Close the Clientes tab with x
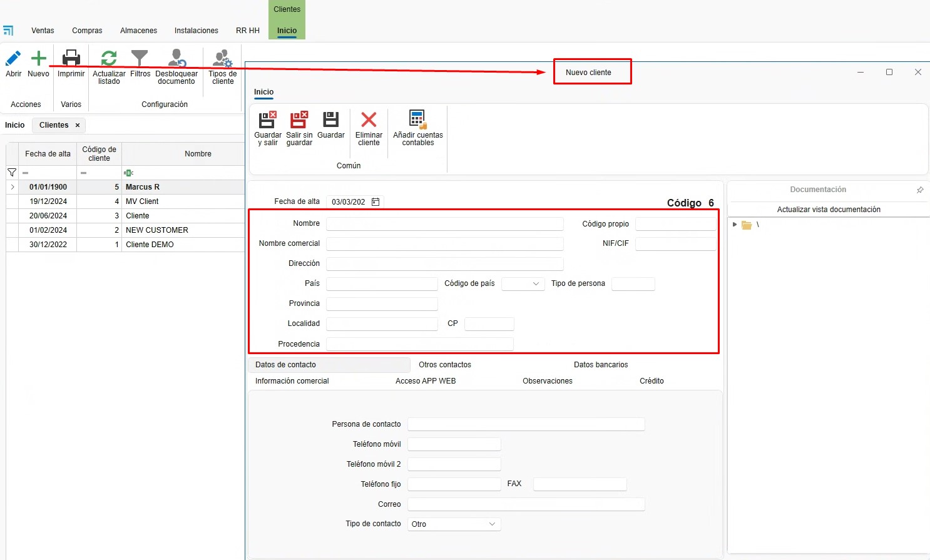The width and height of the screenshot is (930, 560). [x=78, y=125]
